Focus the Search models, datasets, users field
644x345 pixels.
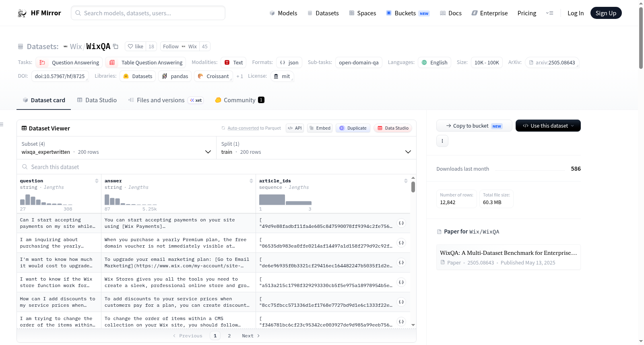click(148, 13)
